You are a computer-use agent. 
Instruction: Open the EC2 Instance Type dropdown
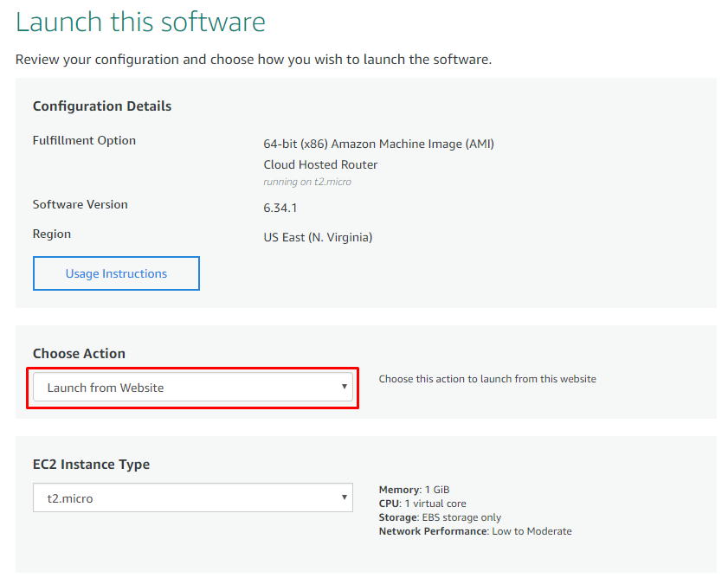[x=193, y=497]
